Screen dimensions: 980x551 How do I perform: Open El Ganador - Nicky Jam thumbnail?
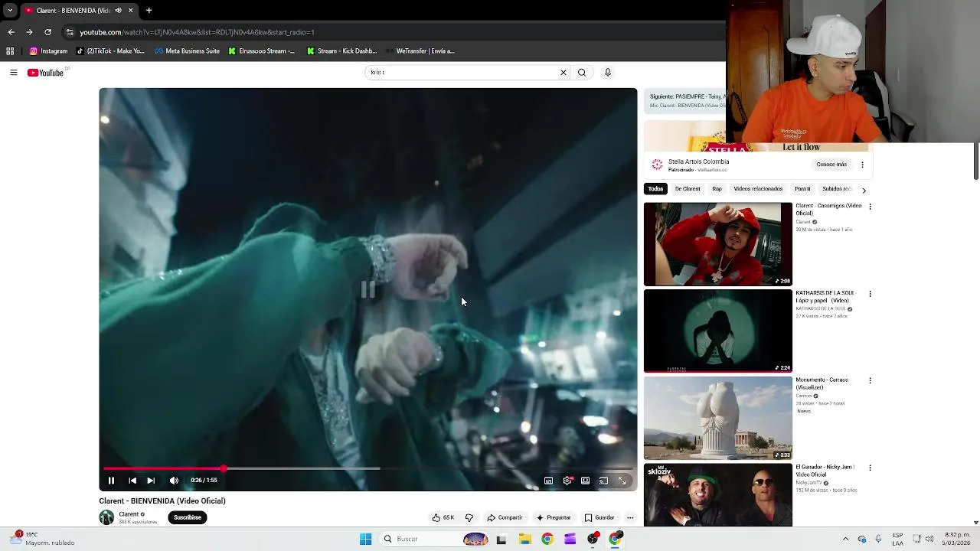[x=718, y=495]
